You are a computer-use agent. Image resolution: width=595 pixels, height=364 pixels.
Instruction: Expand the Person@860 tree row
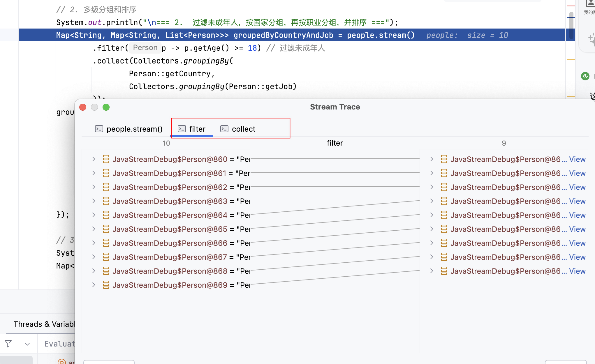click(x=94, y=159)
